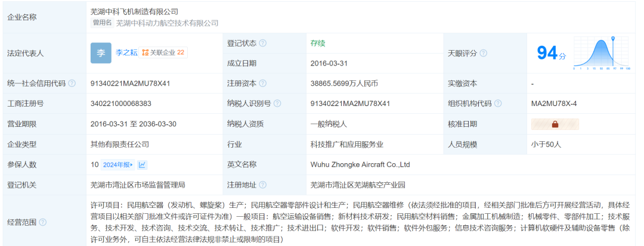
Task: Click help icon next to 组织机构代码
Action: tap(498, 103)
